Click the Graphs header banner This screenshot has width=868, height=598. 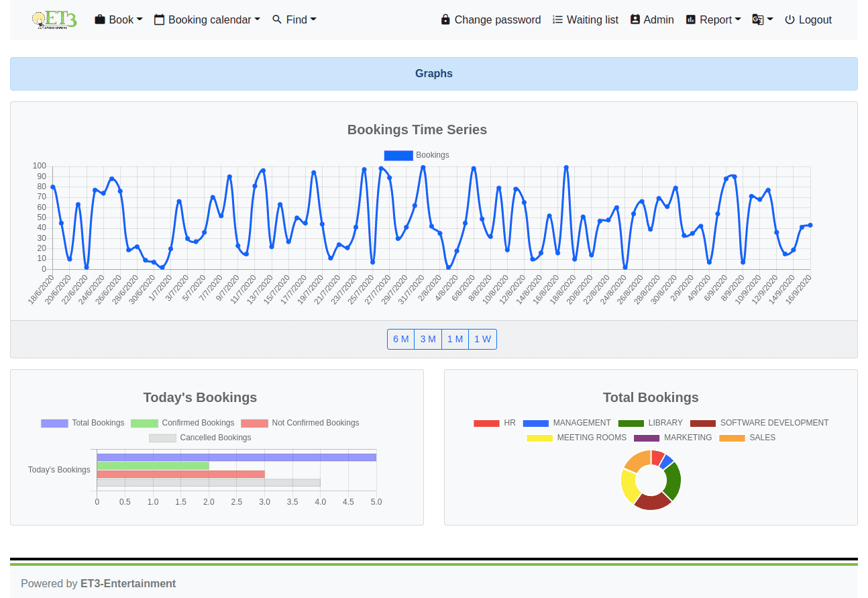click(434, 74)
